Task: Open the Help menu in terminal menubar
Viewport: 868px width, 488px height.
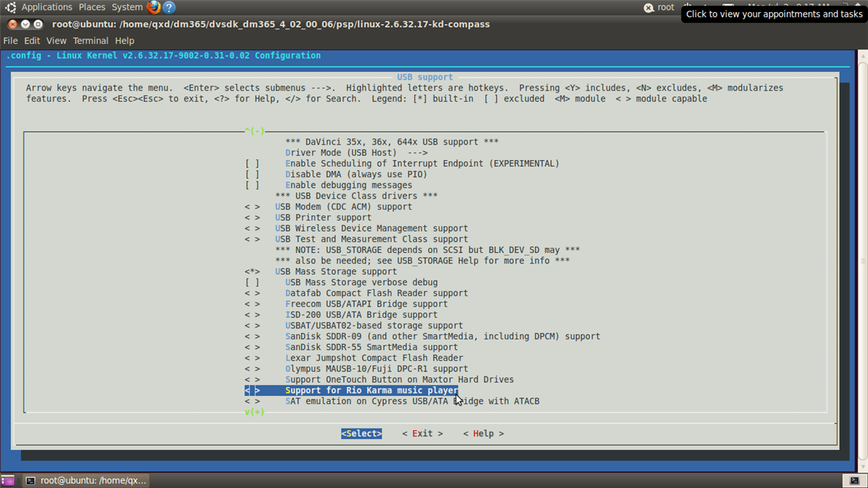Action: pos(124,41)
